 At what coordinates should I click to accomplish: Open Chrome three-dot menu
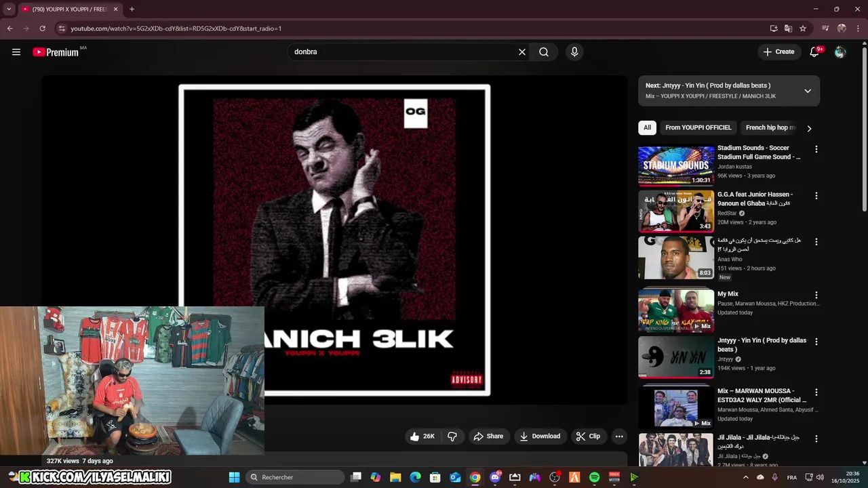tap(857, 28)
